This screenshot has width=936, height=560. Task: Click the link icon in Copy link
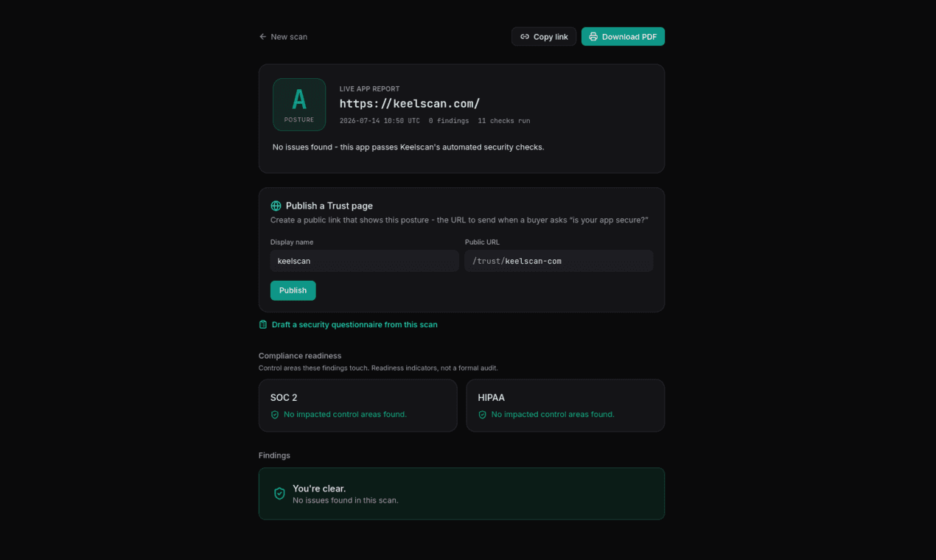click(x=525, y=37)
